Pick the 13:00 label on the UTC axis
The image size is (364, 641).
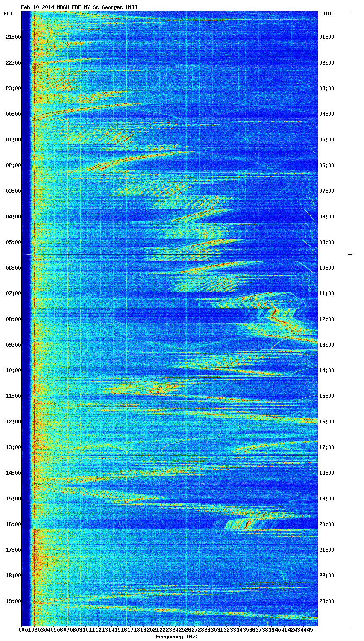327,345
